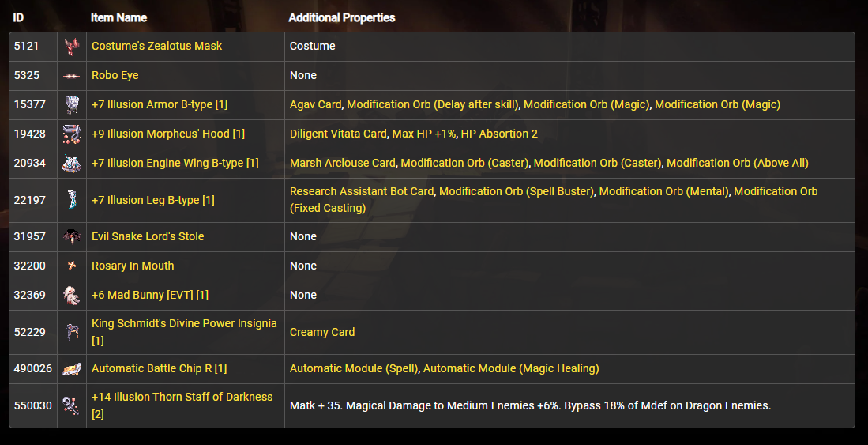Click the Illusion Leg B-type icon
868x445 pixels.
[x=72, y=200]
